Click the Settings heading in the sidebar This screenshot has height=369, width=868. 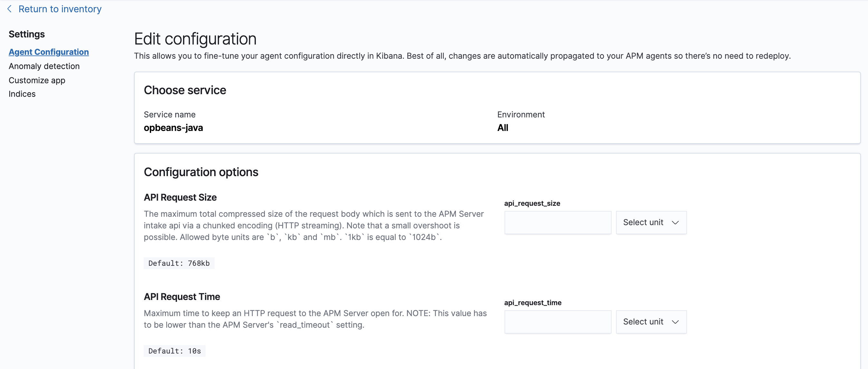(27, 34)
